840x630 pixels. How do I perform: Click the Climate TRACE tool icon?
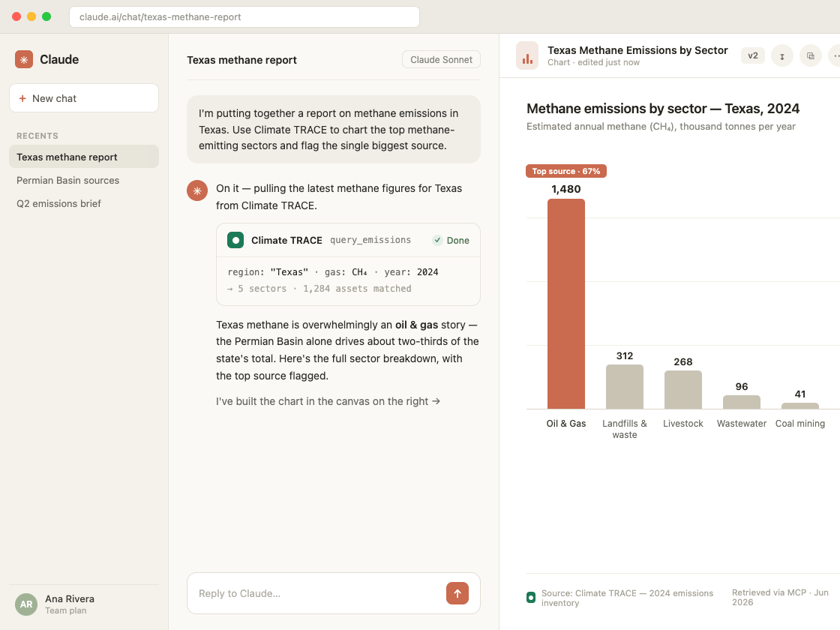[235, 240]
